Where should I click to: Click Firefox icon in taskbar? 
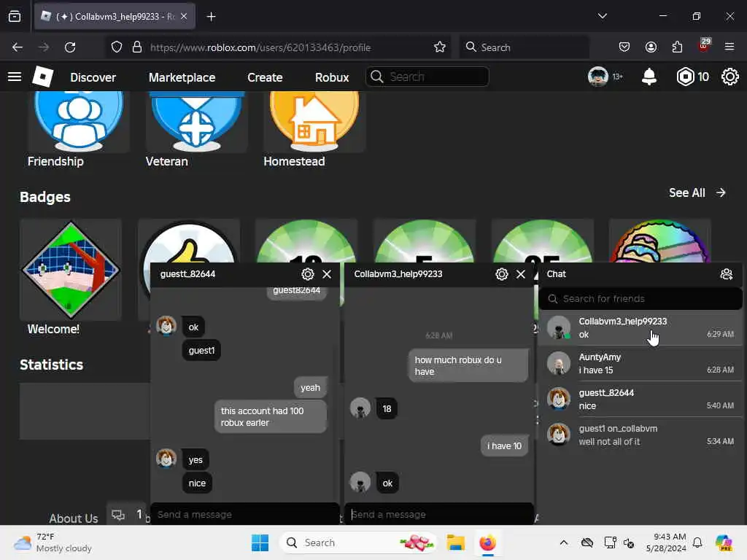487,542
